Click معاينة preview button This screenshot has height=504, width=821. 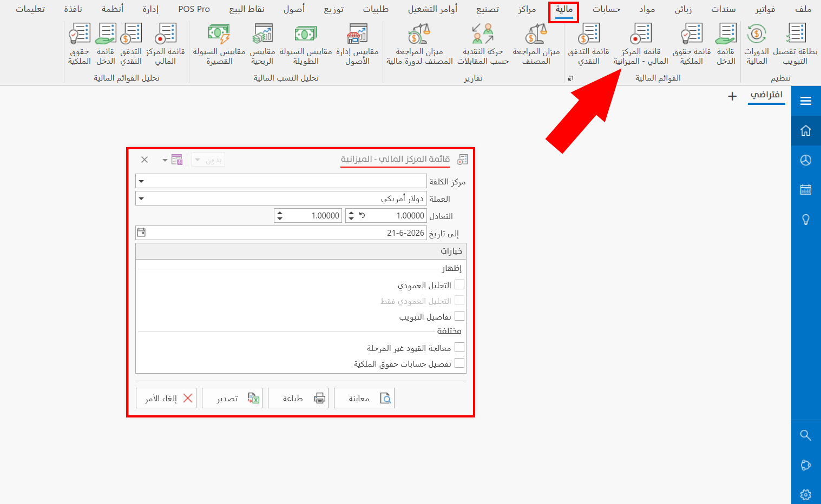pyautogui.click(x=364, y=398)
